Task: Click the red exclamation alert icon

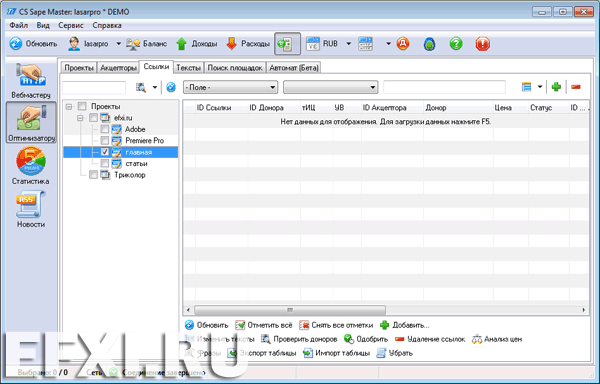Action: [483, 44]
